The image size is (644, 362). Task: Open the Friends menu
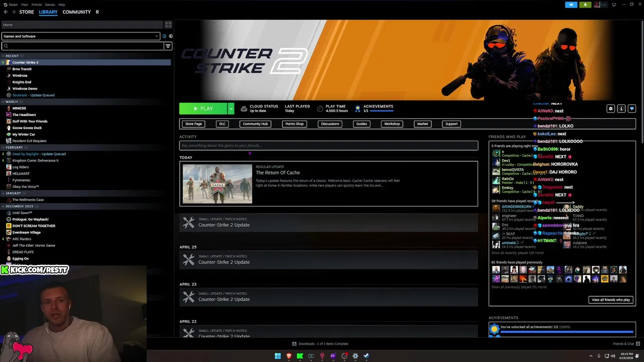click(x=37, y=5)
